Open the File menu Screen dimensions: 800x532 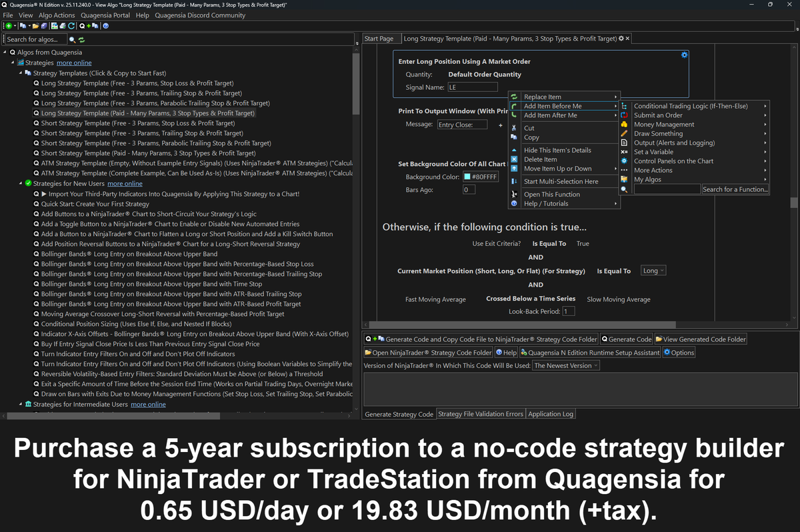[8, 15]
